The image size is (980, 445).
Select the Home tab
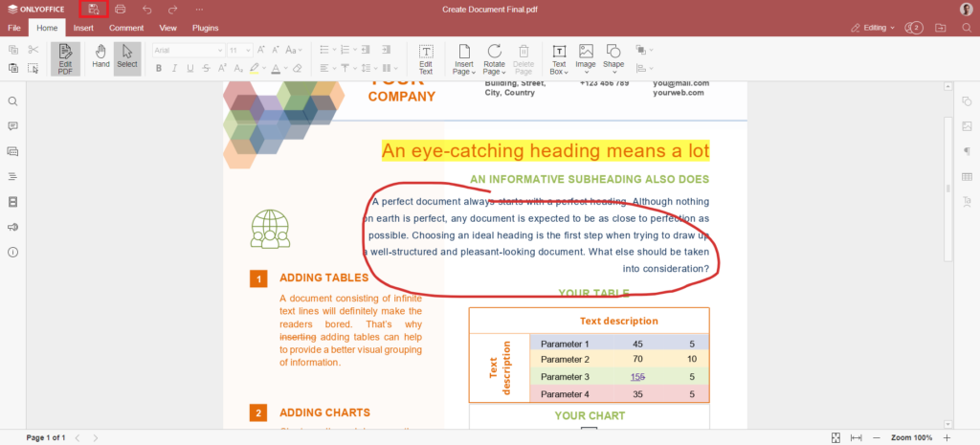(47, 28)
